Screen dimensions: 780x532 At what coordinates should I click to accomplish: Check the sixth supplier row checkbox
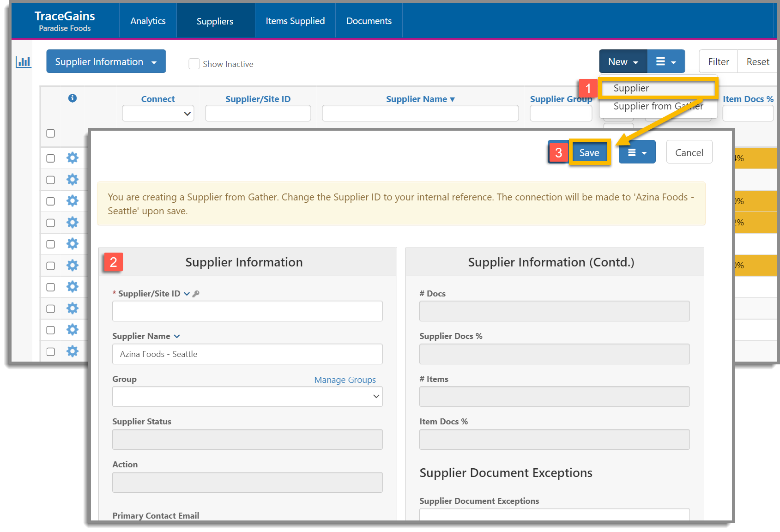(51, 266)
